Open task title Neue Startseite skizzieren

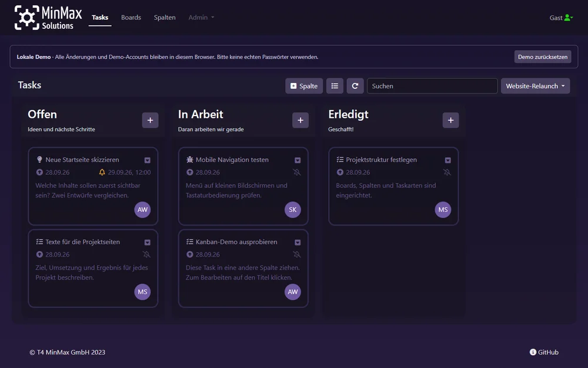coord(82,160)
